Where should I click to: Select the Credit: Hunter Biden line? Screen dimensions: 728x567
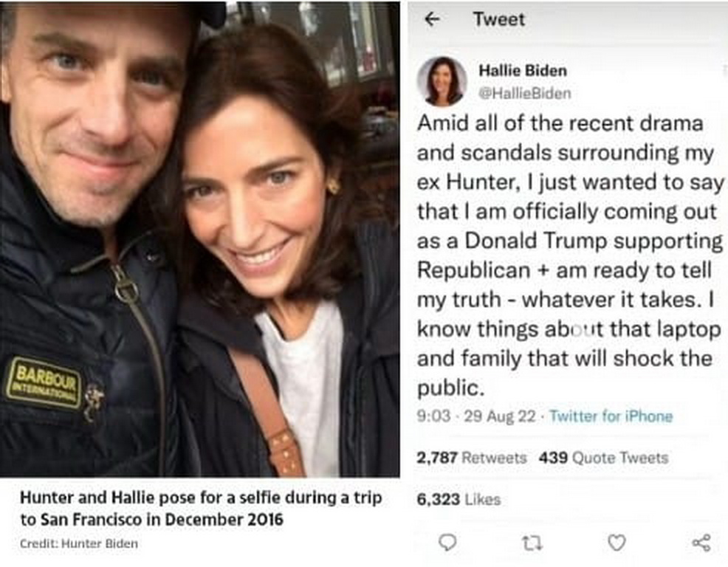point(78,543)
